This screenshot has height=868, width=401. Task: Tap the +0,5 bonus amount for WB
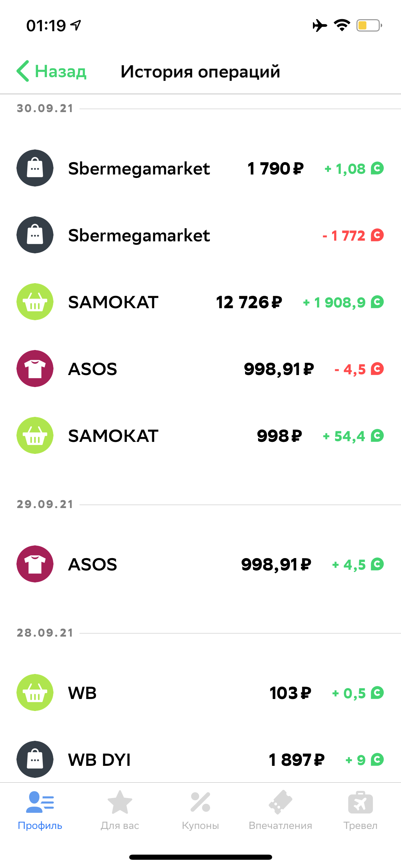(x=349, y=693)
